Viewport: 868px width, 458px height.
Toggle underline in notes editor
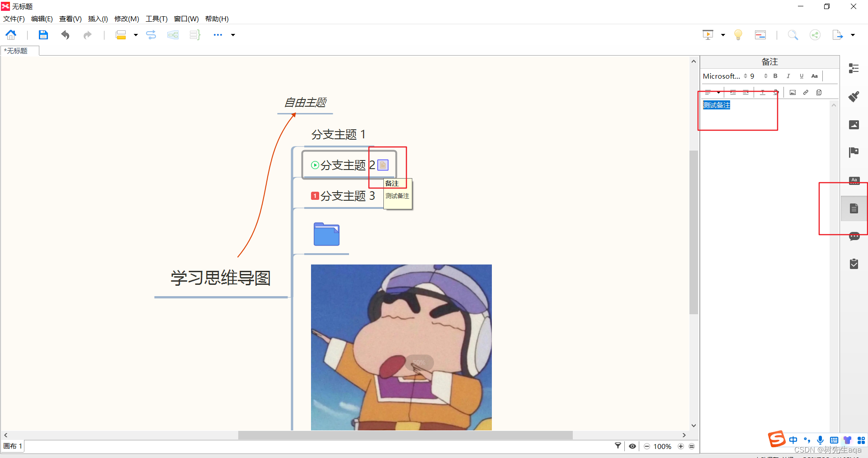(802, 76)
